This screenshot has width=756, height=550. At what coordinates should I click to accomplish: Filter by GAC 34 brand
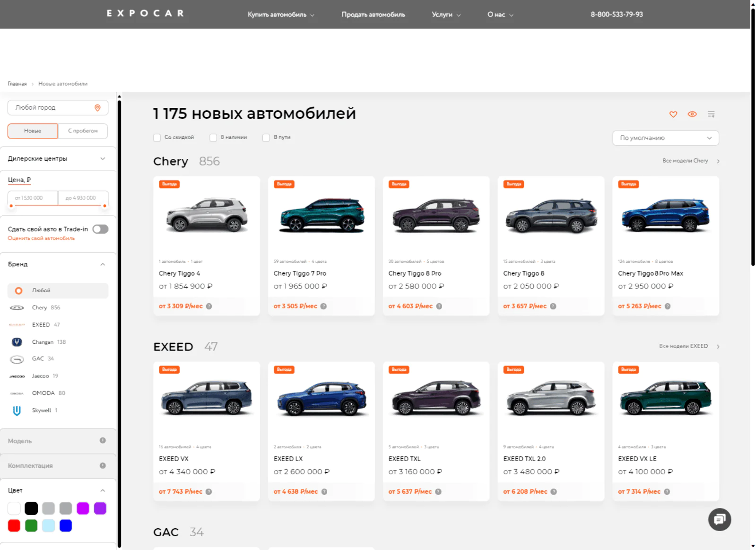click(x=43, y=359)
